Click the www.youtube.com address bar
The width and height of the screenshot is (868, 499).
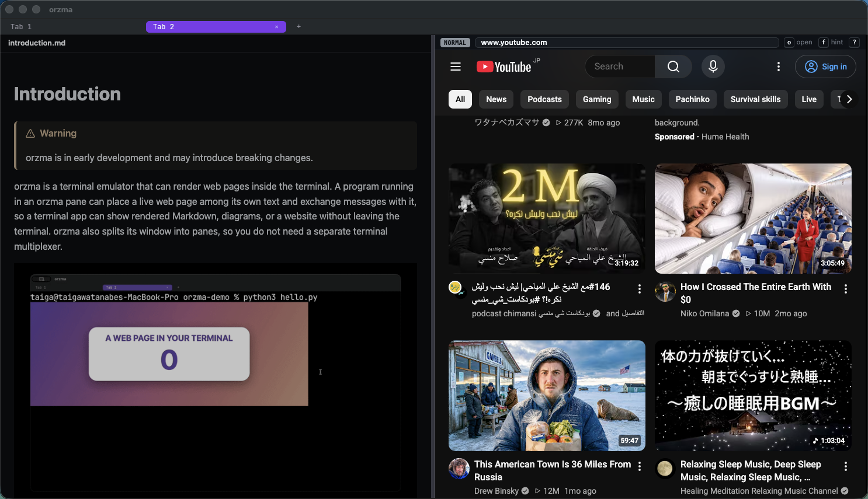pos(627,43)
